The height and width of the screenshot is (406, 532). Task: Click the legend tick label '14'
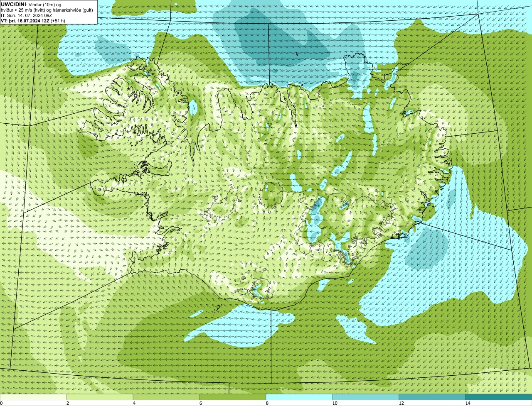pyautogui.click(x=468, y=403)
